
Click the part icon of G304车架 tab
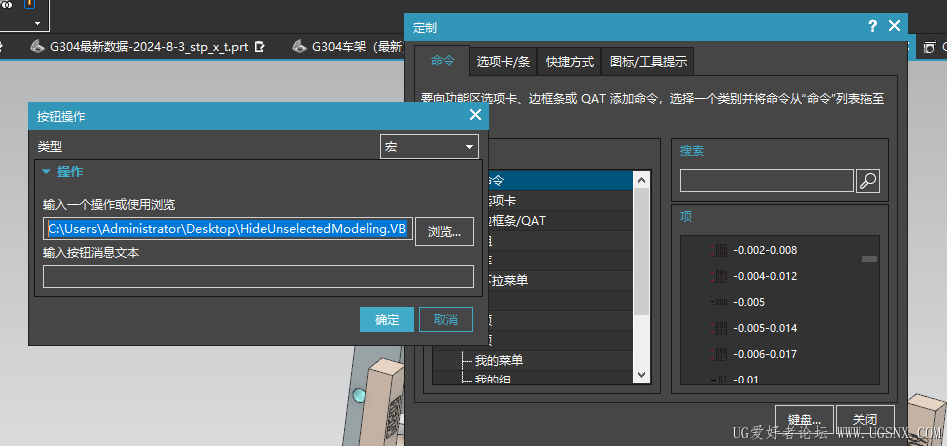(x=299, y=47)
